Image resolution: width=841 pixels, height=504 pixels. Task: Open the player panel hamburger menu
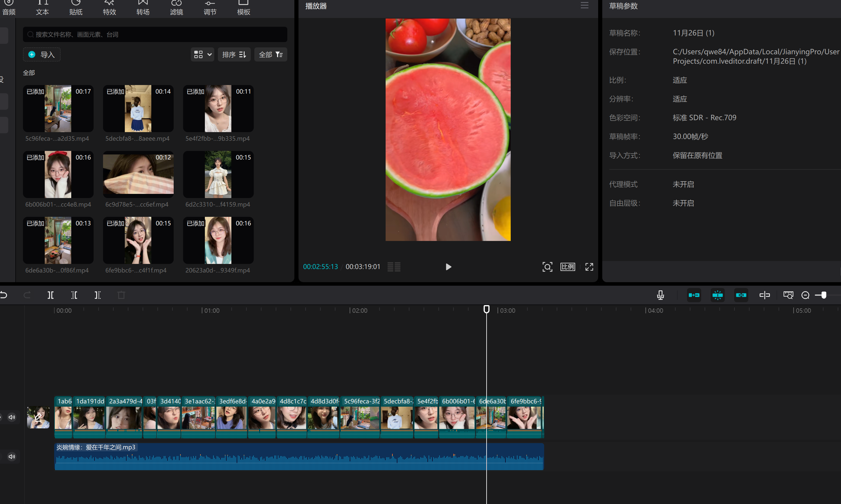click(584, 5)
